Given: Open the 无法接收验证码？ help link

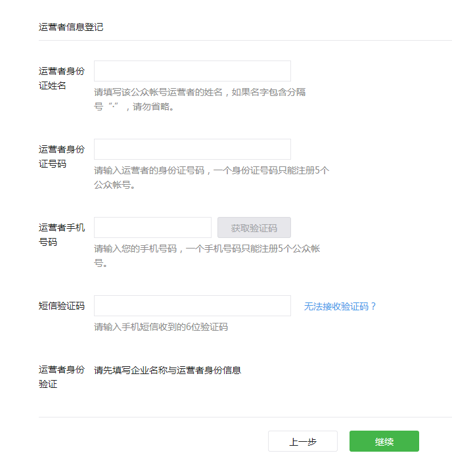Looking at the screenshot, I should 340,306.
